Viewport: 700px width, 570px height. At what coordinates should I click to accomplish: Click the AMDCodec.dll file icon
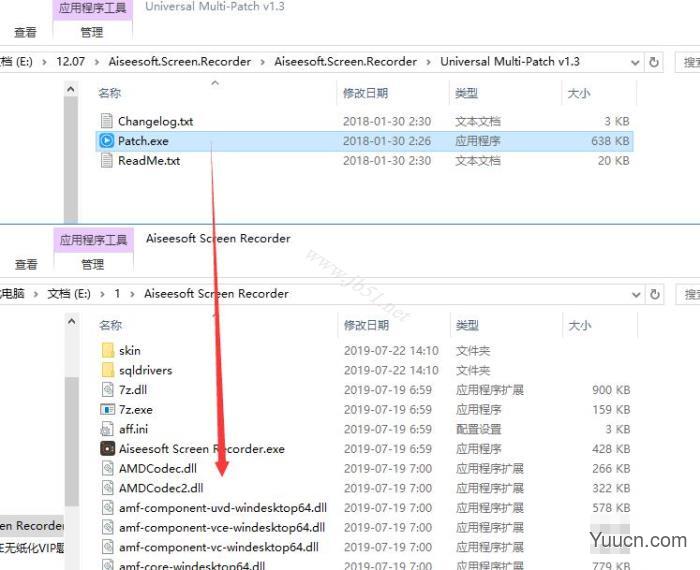tap(108, 468)
